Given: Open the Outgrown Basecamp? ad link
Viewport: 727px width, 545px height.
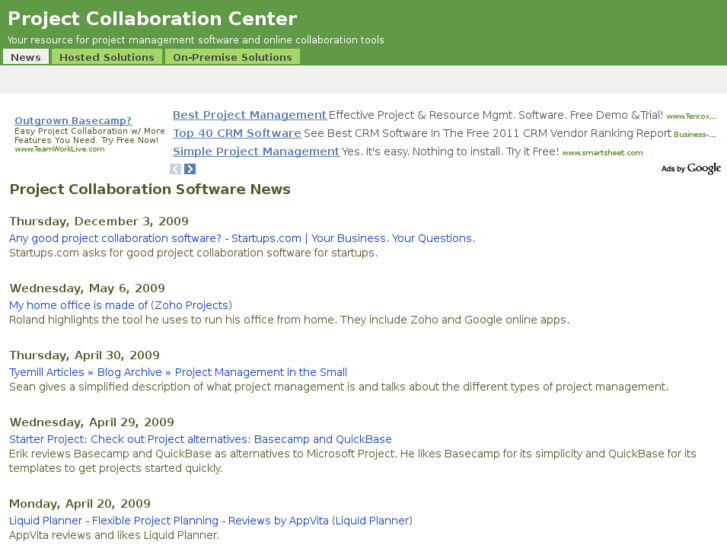Looking at the screenshot, I should 73,121.
